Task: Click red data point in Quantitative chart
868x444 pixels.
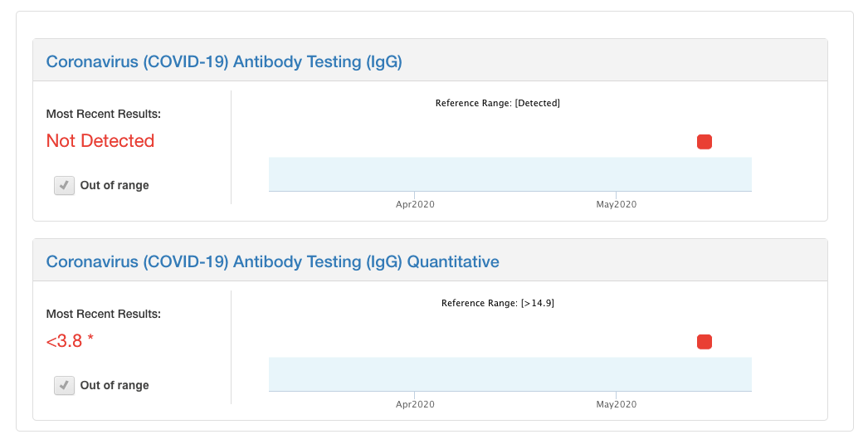Action: pyautogui.click(x=705, y=342)
